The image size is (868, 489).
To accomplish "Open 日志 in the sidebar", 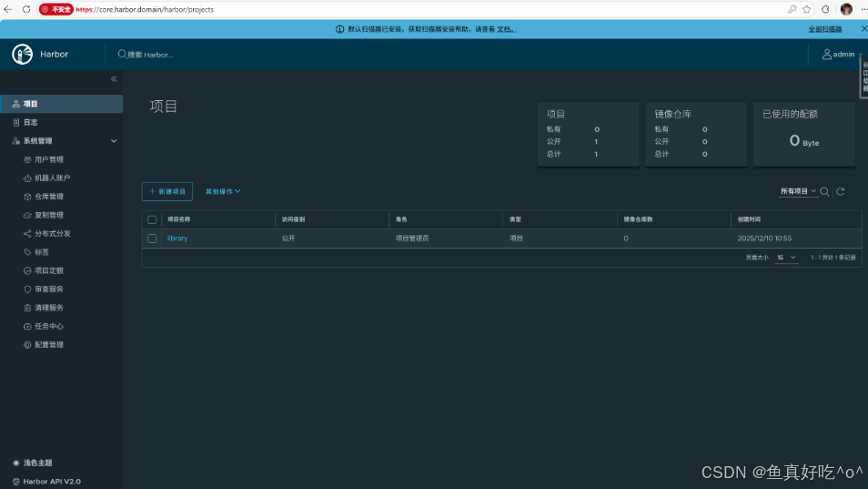I will 30,122.
